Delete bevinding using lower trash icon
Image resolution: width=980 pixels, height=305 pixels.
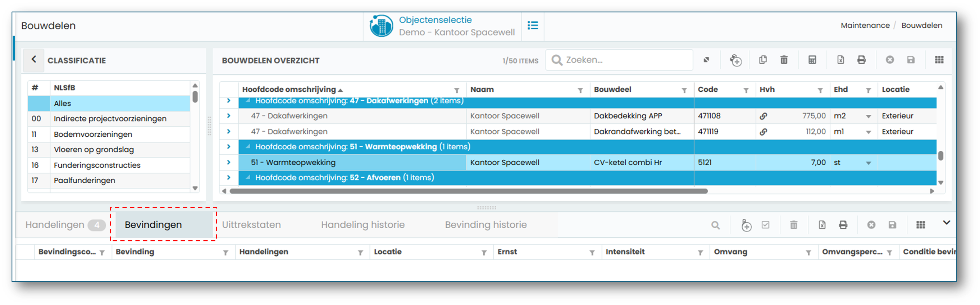(x=794, y=225)
